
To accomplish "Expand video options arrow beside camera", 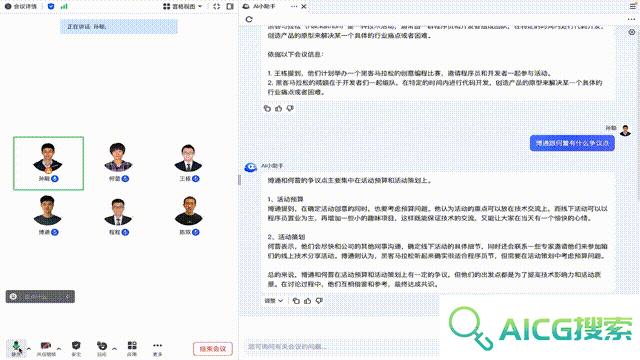I will pyautogui.click(x=59, y=349).
